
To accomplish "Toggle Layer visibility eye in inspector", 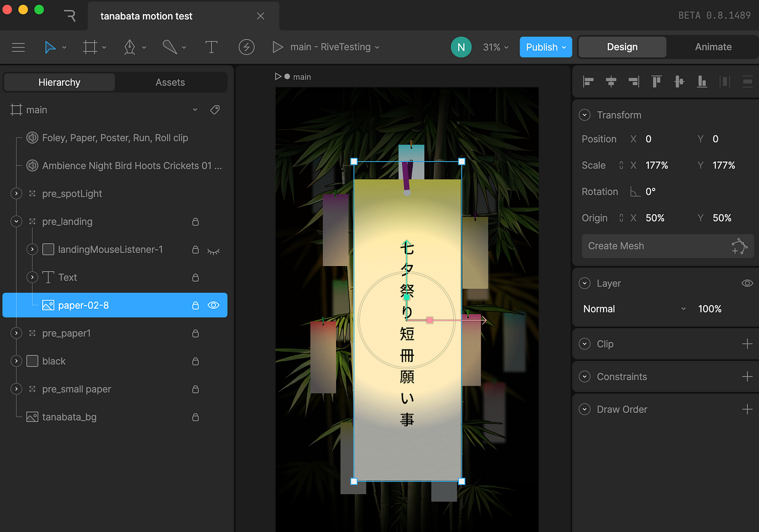I will tap(747, 283).
